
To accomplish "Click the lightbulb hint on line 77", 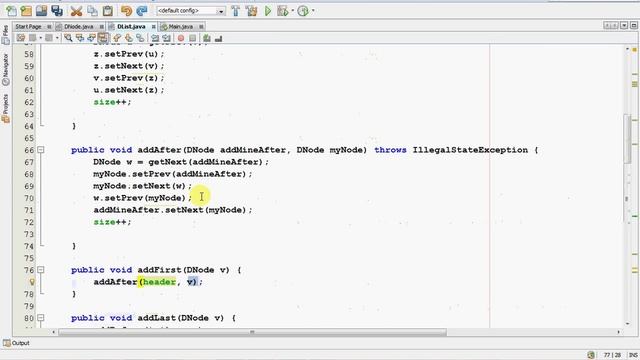I will [32, 282].
